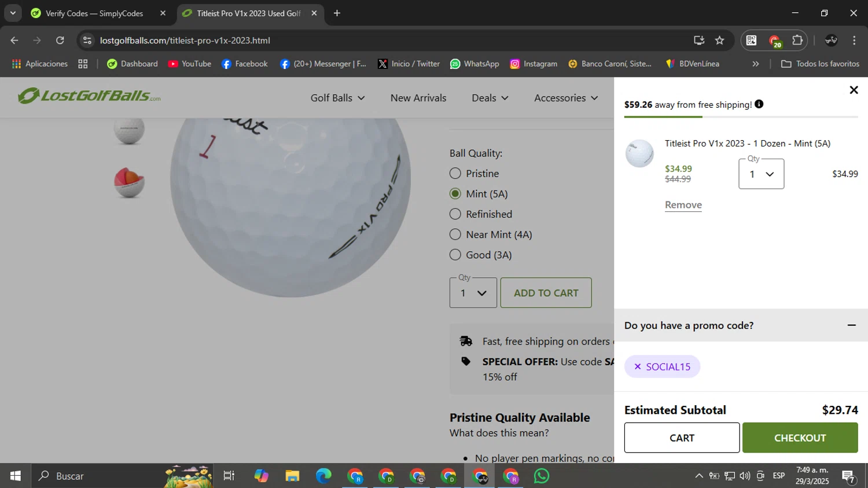Click the LostGolfBalls.com logo
The height and width of the screenshot is (488, 868).
coord(89,96)
